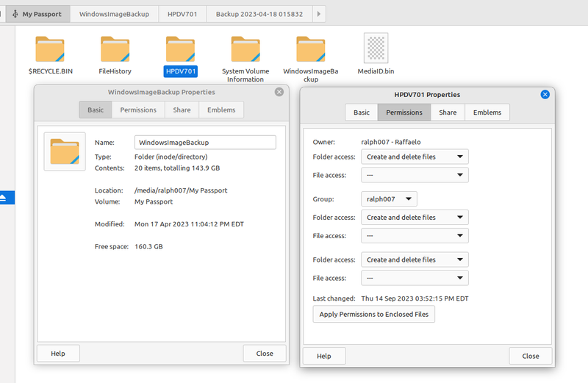Switch to Basic tab in HPDV701 Properties

(x=362, y=112)
